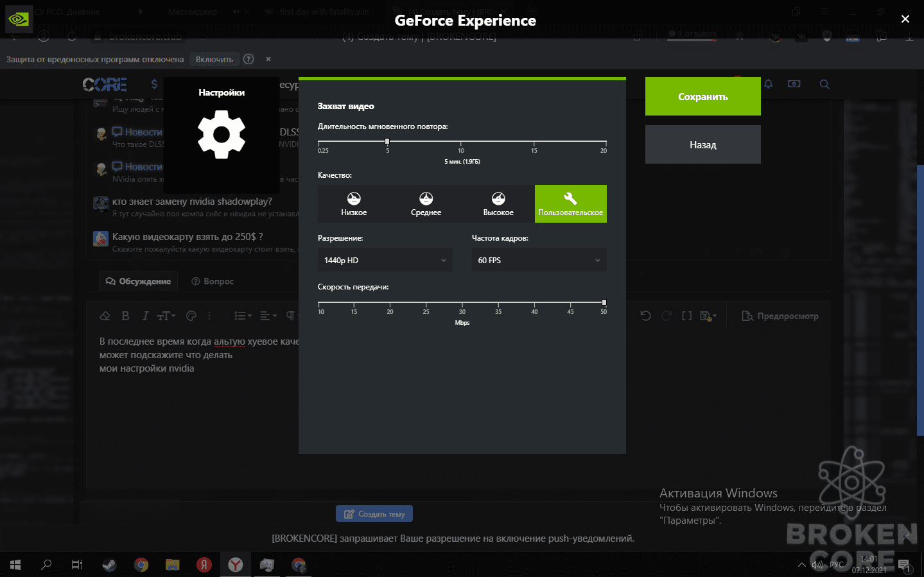Click the Скорость передачи bitrate slider handle
The height and width of the screenshot is (577, 924).
604,302
